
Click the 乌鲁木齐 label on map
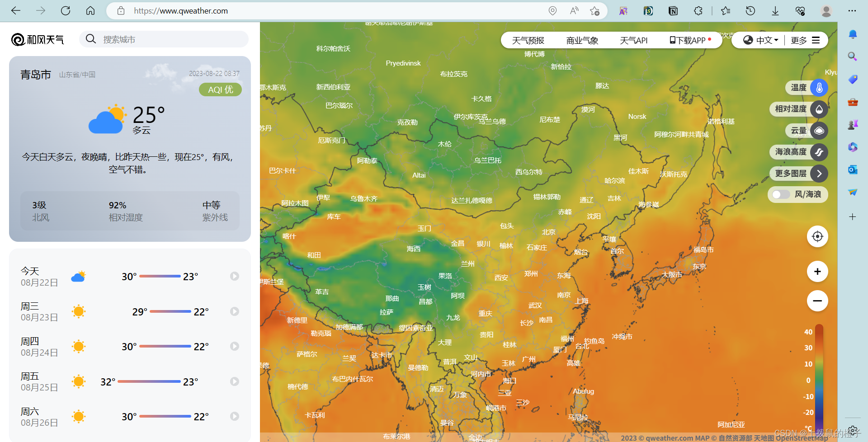[364, 198]
